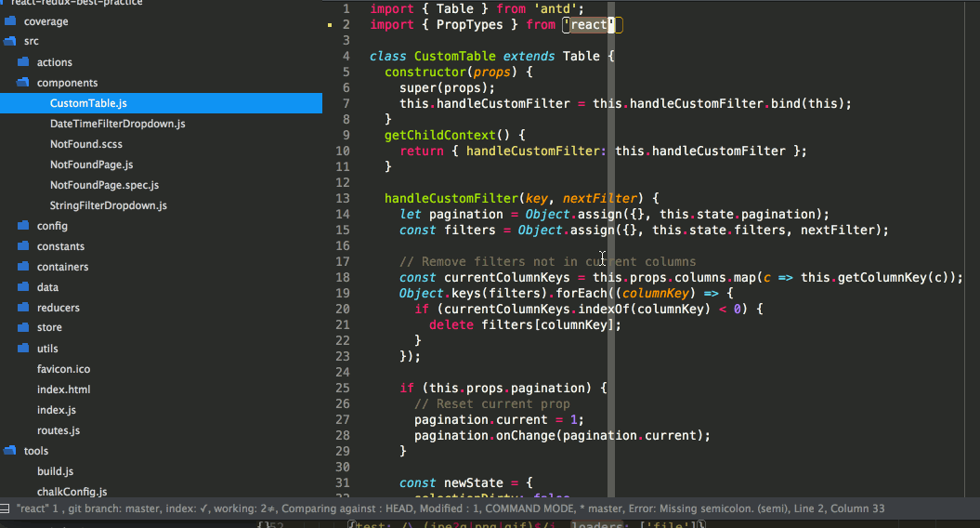The height and width of the screenshot is (528, 980).
Task: Click the data folder label
Action: pyautogui.click(x=47, y=287)
